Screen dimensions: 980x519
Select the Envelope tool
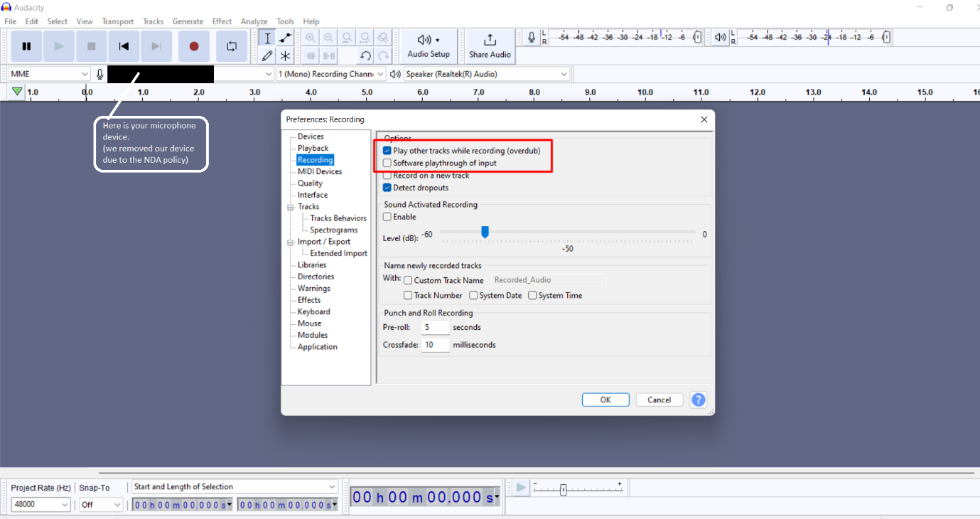coord(285,38)
